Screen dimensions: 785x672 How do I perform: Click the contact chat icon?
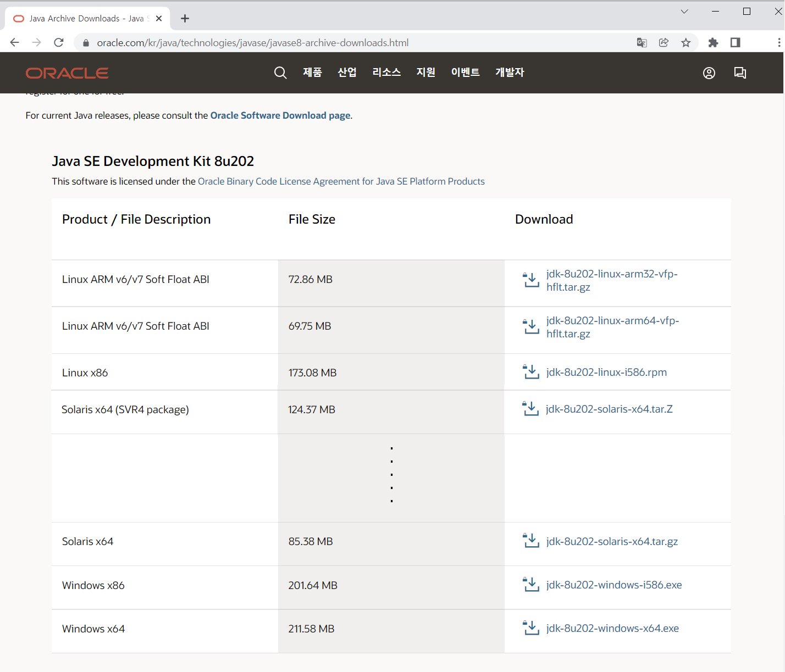pyautogui.click(x=740, y=73)
